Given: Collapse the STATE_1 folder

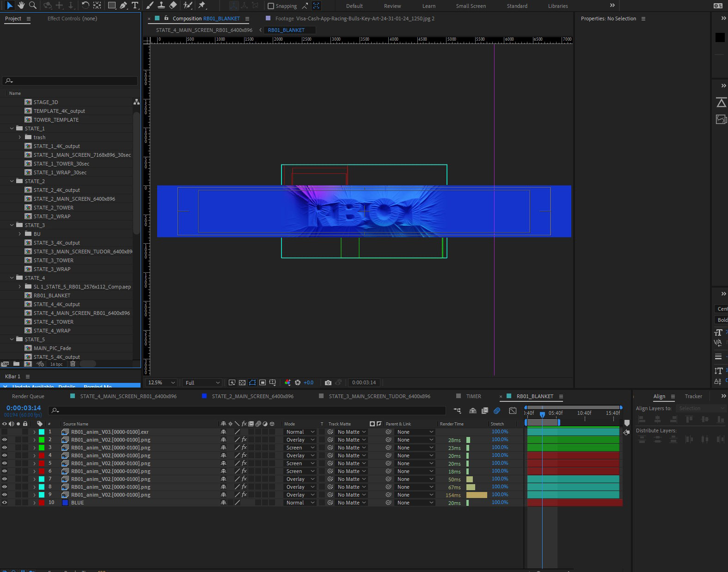Looking at the screenshot, I should click(12, 129).
